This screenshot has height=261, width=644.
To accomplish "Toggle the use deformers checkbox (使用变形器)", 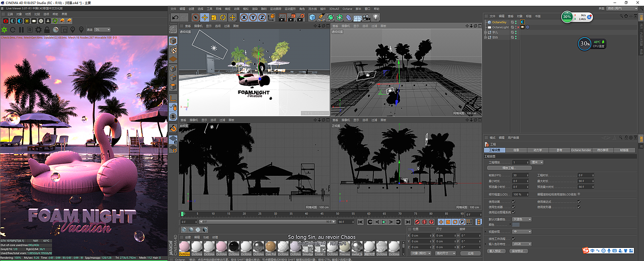I will (579, 207).
